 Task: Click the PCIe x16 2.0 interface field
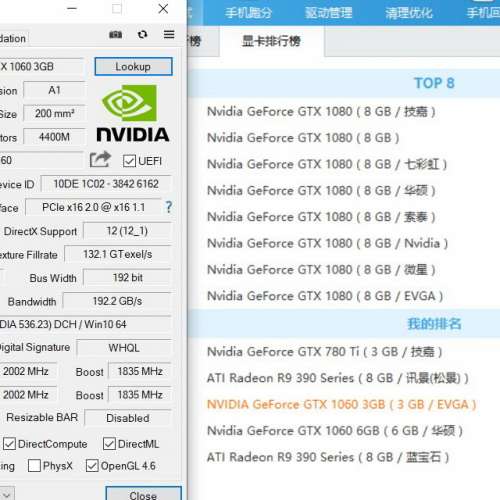click(x=93, y=207)
